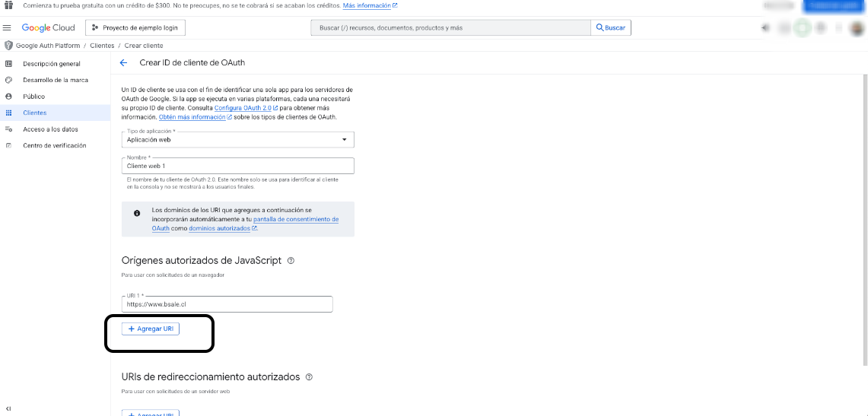Open the 'Configura OAuth 2.0' link
Viewport: 868px width, 416px height.
tap(246, 108)
